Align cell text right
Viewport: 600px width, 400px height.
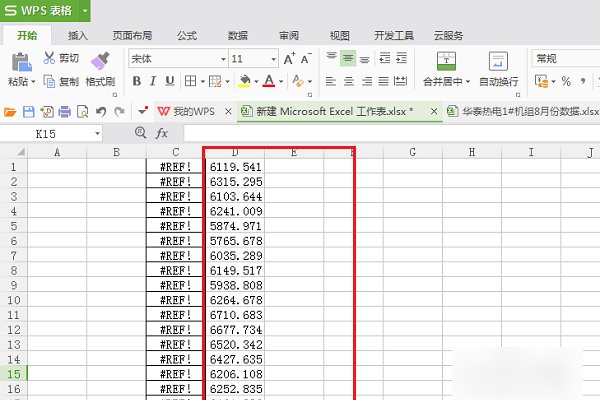click(x=367, y=81)
